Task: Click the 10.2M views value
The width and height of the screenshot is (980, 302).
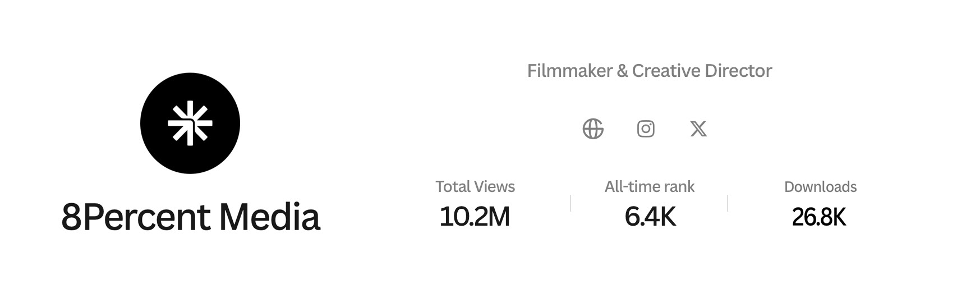Action: [x=475, y=217]
